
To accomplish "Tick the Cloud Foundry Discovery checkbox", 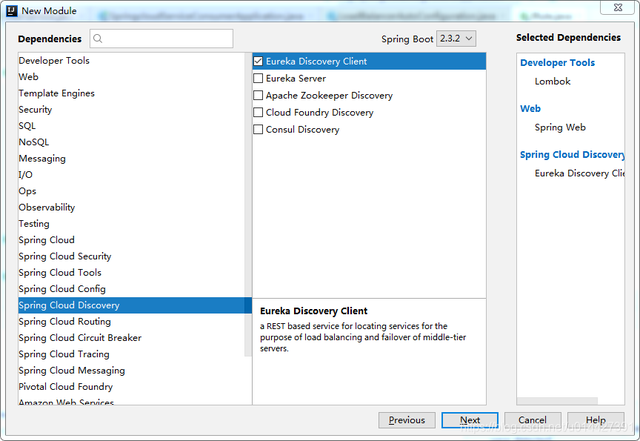I will (x=258, y=112).
